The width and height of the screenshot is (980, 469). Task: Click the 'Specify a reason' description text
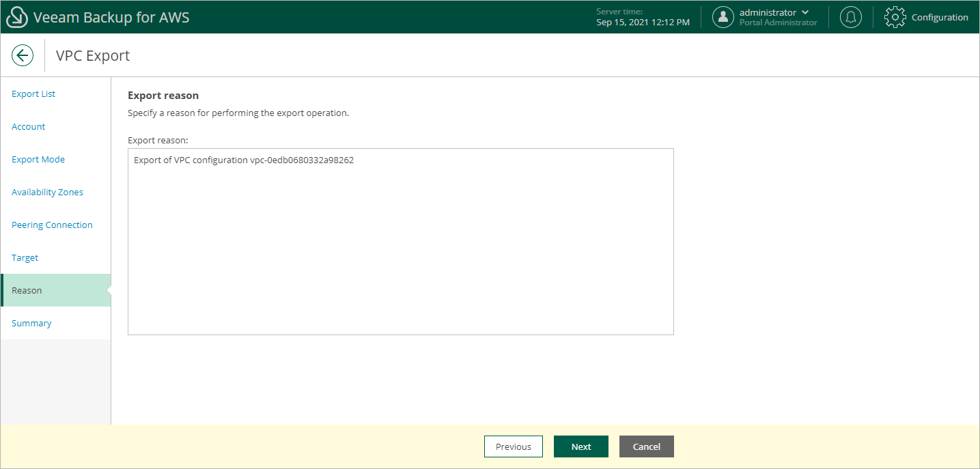[x=238, y=113]
